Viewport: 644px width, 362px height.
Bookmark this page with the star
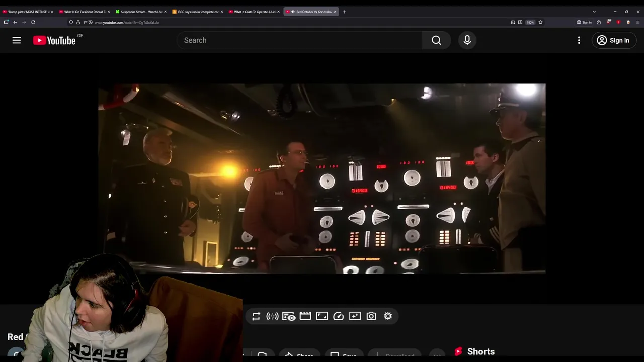coord(540,22)
